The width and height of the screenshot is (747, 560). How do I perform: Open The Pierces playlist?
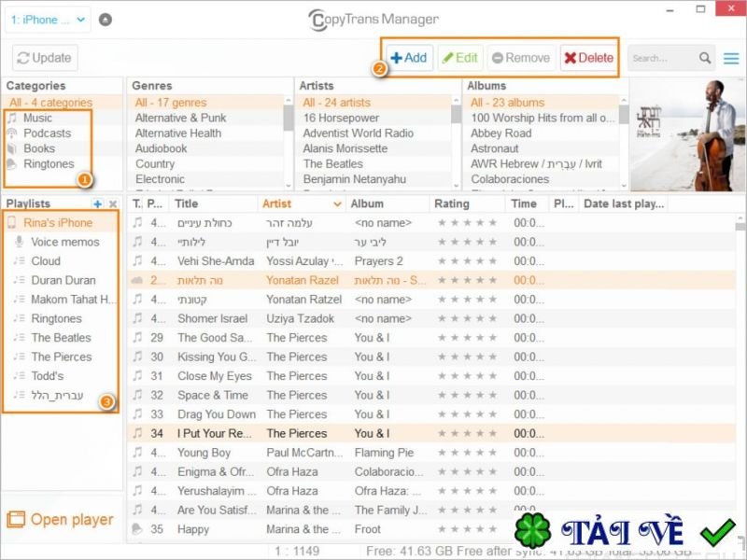[x=62, y=357]
